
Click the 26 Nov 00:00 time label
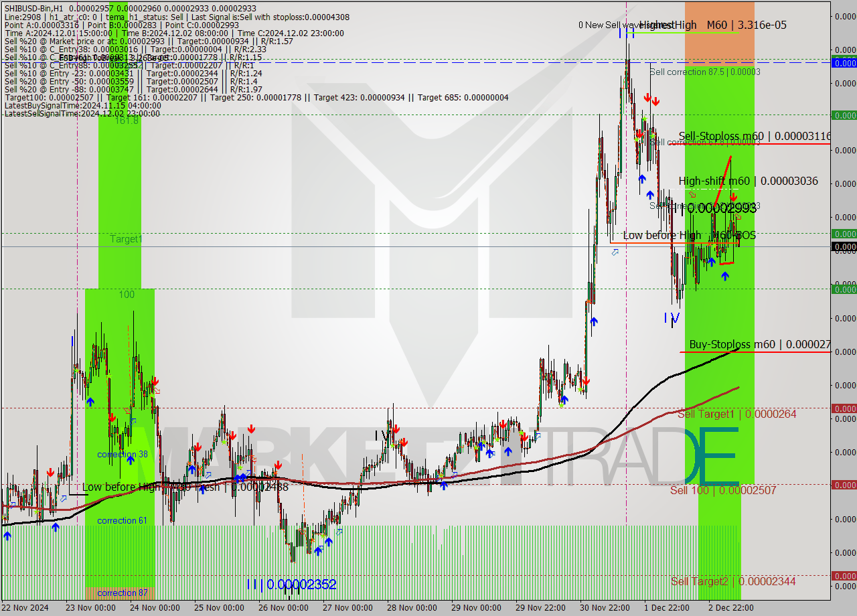[283, 607]
